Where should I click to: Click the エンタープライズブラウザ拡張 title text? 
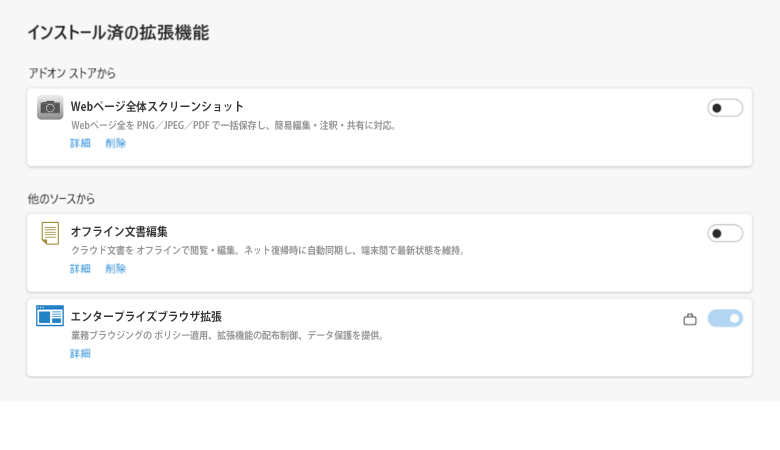pos(146,316)
